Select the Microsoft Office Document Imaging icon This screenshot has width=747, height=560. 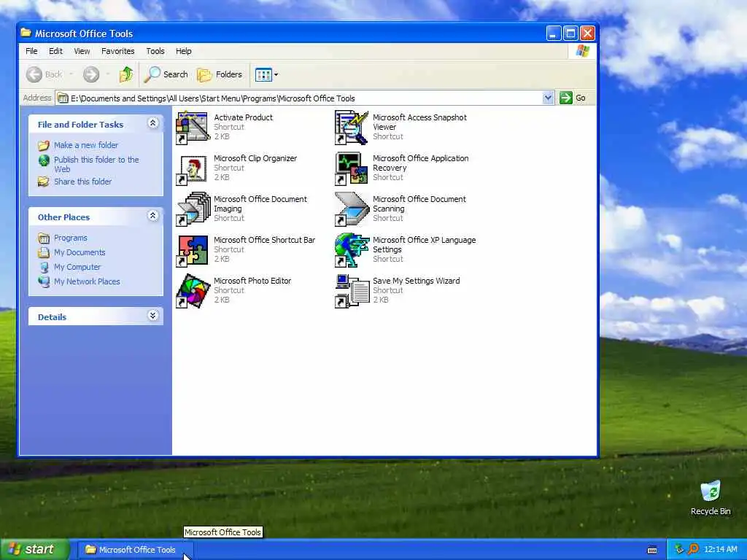(x=193, y=209)
